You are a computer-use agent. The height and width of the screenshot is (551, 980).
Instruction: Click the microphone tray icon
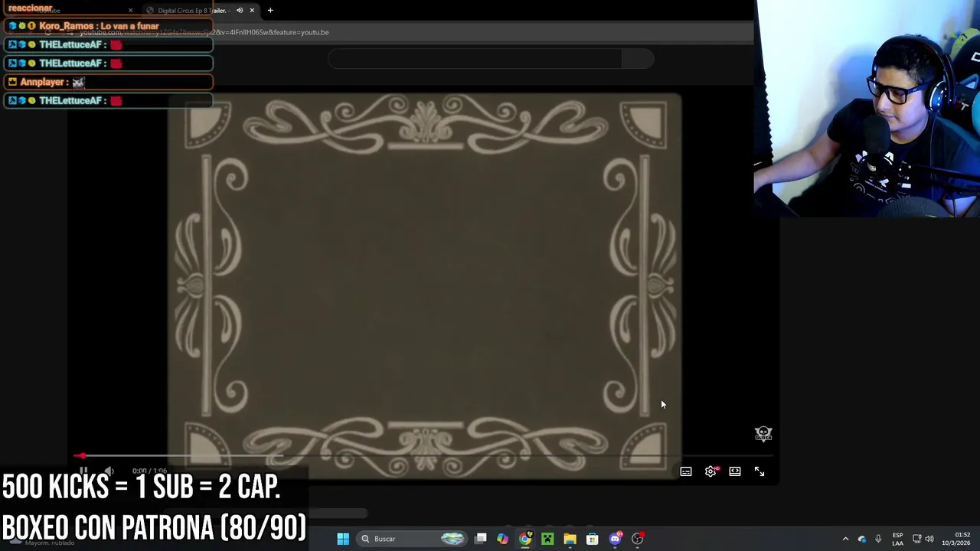[x=878, y=539]
